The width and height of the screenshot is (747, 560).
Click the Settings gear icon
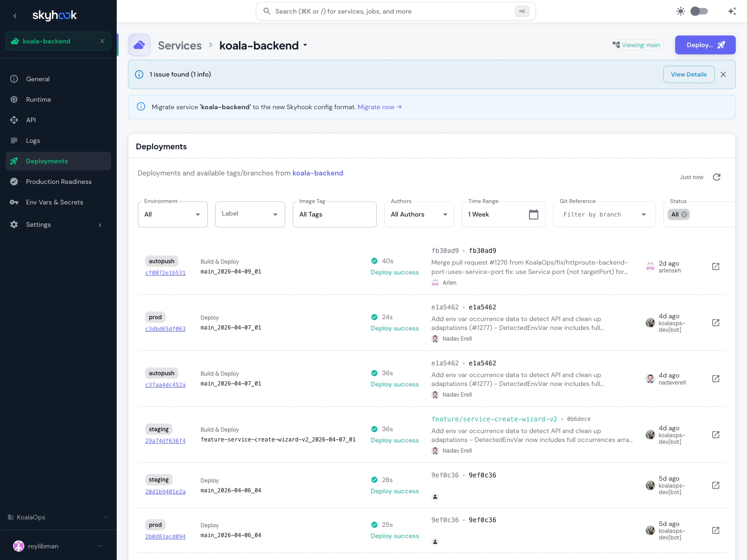[14, 224]
